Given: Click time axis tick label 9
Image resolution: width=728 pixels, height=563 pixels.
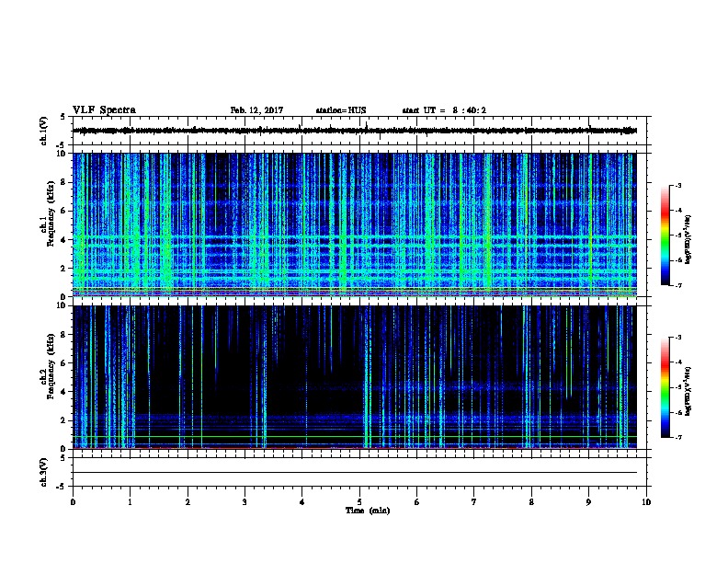Looking at the screenshot, I should pos(588,501).
